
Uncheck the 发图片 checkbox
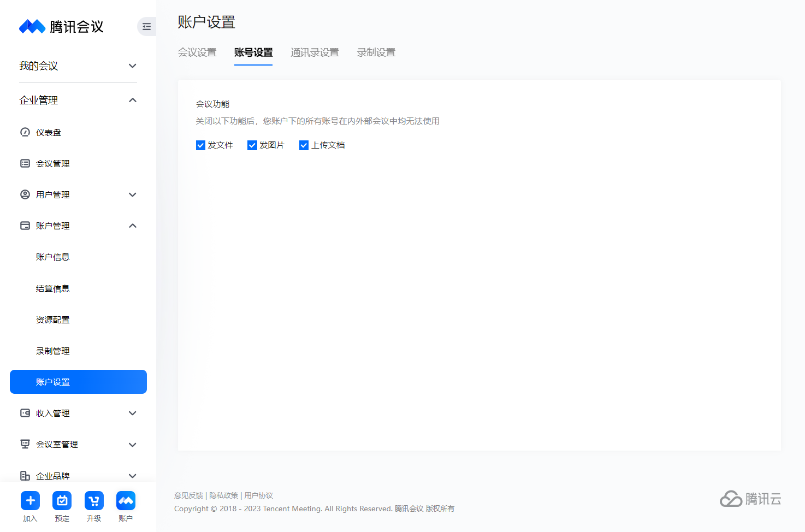click(252, 145)
